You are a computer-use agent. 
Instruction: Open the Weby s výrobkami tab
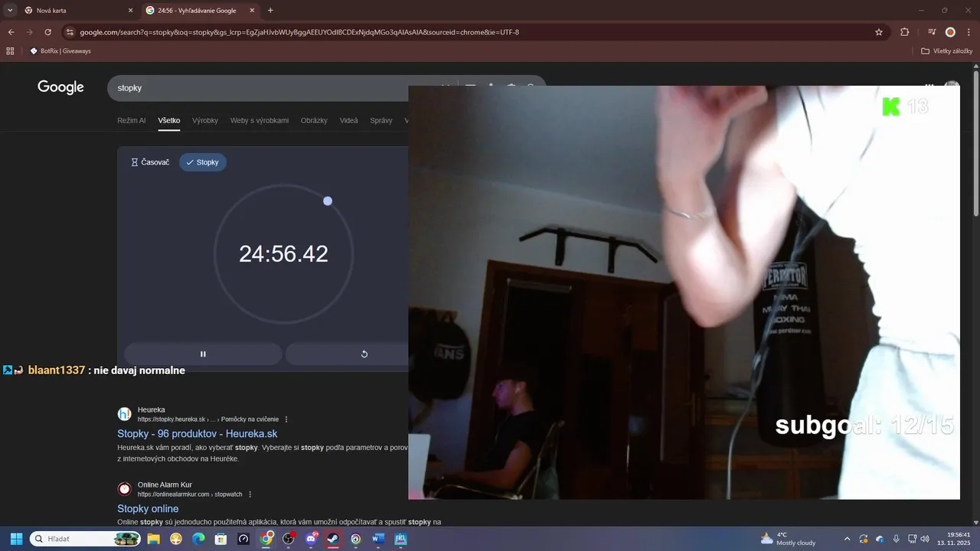[x=260, y=120]
